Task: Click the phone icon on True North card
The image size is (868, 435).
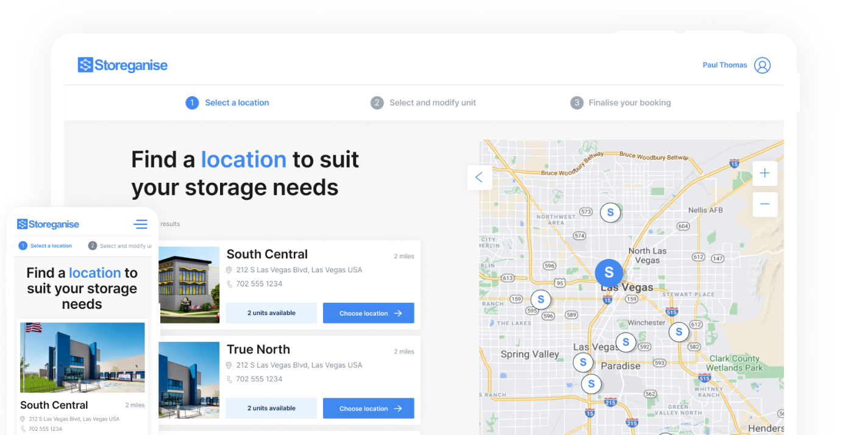Action: (x=229, y=379)
